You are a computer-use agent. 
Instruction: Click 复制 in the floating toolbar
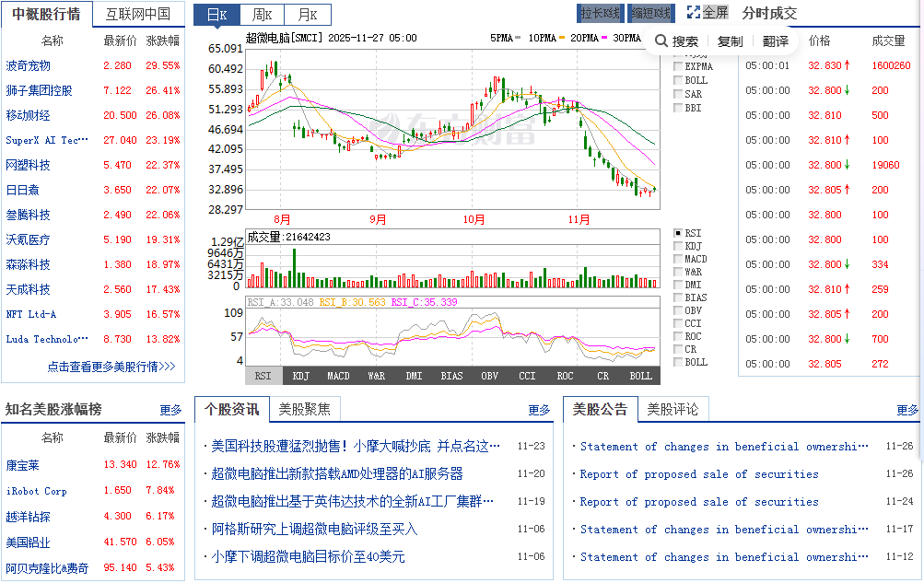click(730, 41)
